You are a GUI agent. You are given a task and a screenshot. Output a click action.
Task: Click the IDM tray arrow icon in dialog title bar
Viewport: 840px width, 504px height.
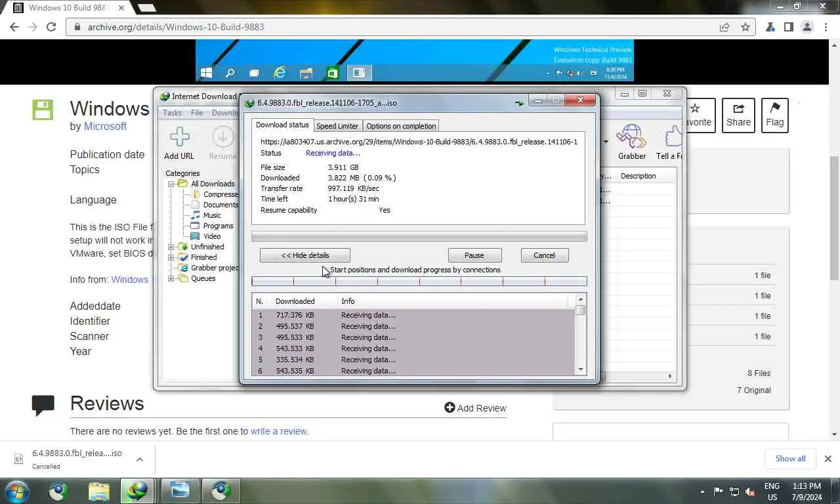coord(520,102)
